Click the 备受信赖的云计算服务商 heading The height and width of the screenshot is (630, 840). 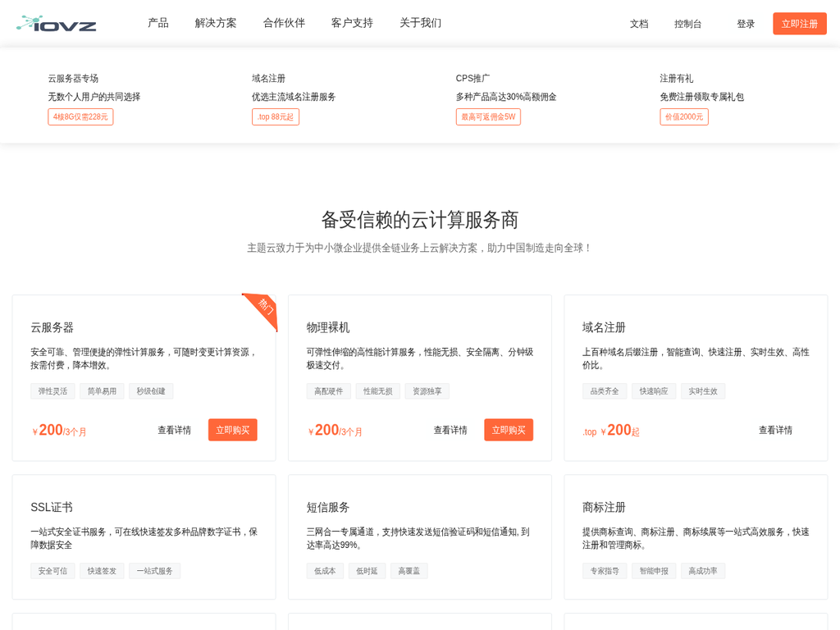pos(420,220)
